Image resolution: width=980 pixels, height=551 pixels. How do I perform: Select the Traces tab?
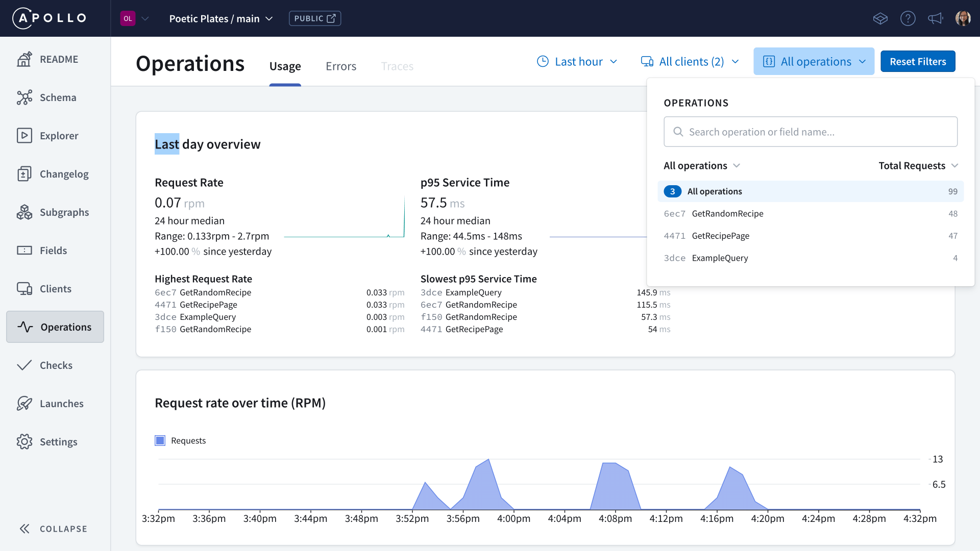point(397,66)
